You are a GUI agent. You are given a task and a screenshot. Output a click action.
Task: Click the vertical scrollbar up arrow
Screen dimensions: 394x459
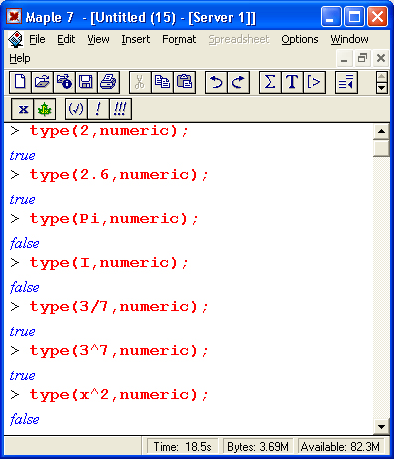coord(381,132)
